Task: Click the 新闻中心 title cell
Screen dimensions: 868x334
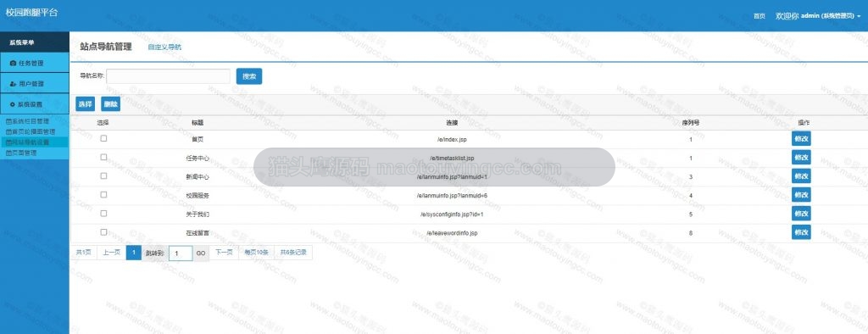Action: (198, 177)
